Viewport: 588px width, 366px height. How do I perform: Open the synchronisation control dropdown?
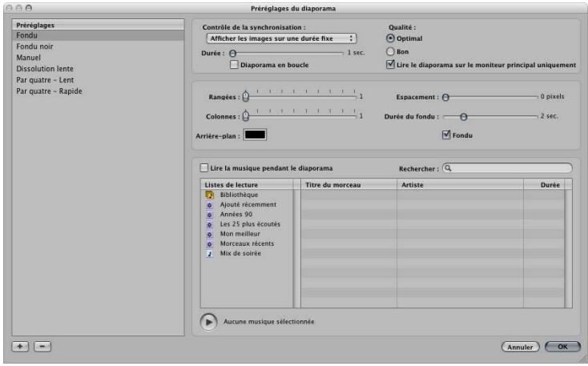pyautogui.click(x=281, y=38)
